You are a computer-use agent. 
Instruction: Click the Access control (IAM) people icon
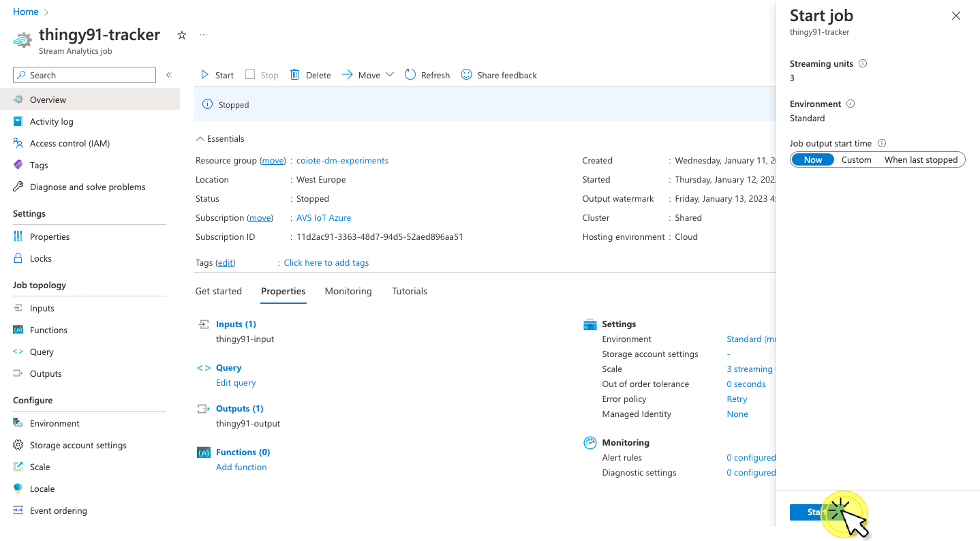(18, 143)
